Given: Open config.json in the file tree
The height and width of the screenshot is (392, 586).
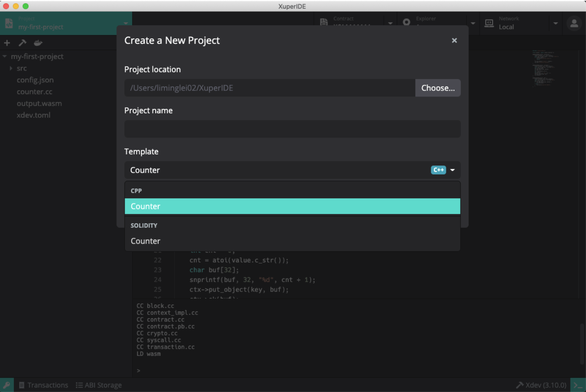Looking at the screenshot, I should (35, 80).
